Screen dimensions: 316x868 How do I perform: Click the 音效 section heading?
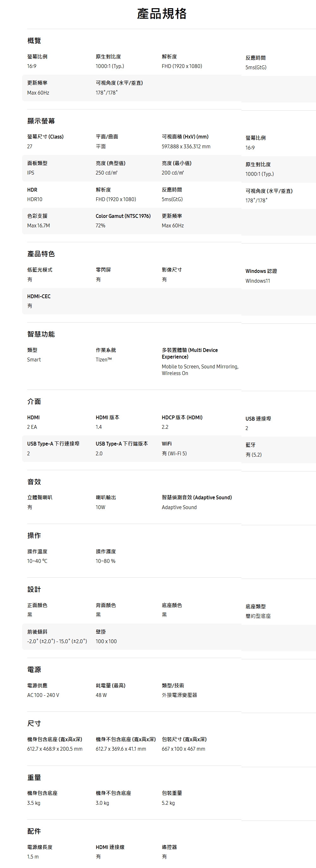(34, 482)
